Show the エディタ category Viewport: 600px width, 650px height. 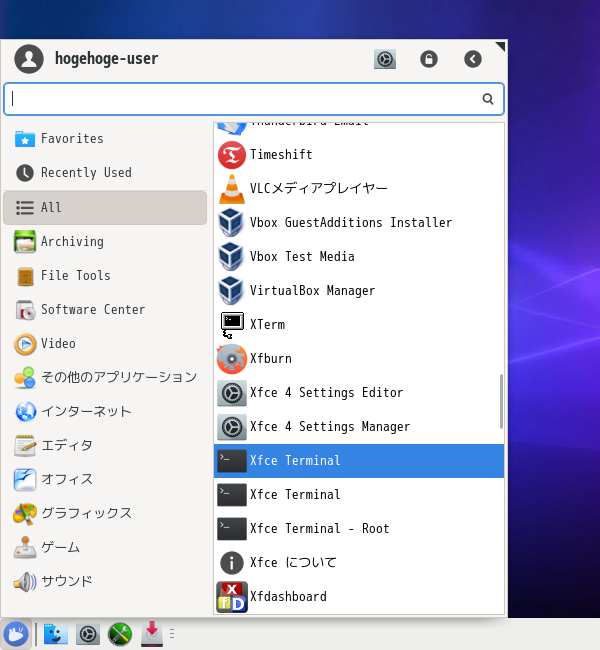[105, 446]
